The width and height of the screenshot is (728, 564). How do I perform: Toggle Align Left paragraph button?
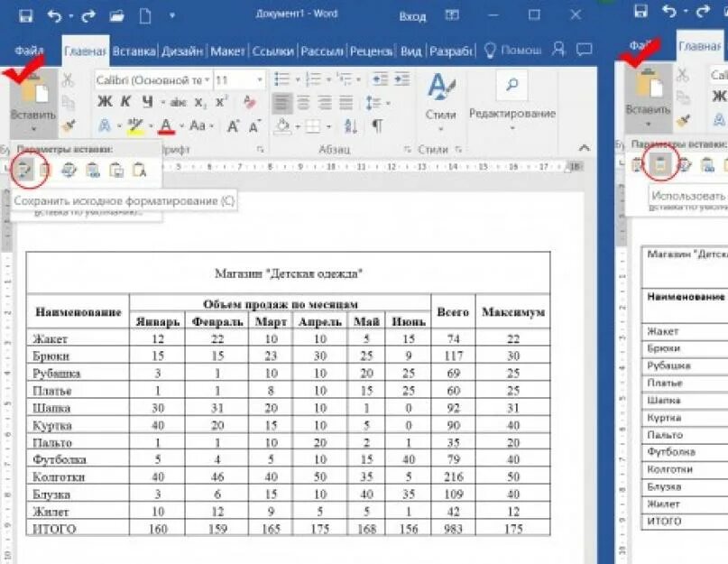click(282, 103)
